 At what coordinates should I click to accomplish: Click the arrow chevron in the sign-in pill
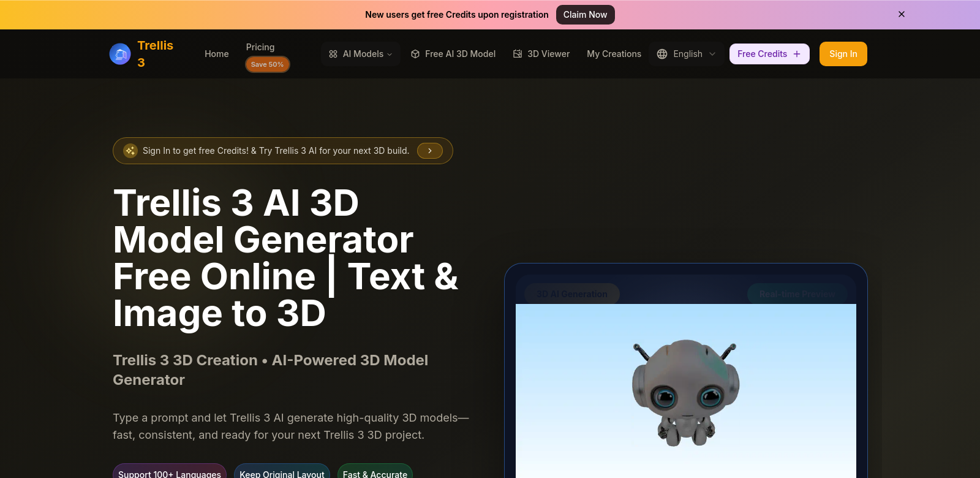430,151
